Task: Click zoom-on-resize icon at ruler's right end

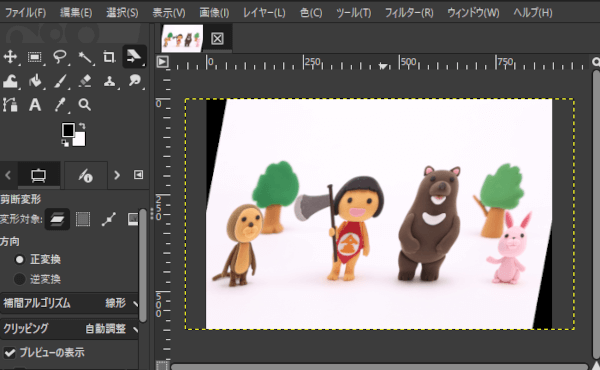Action: [x=596, y=62]
